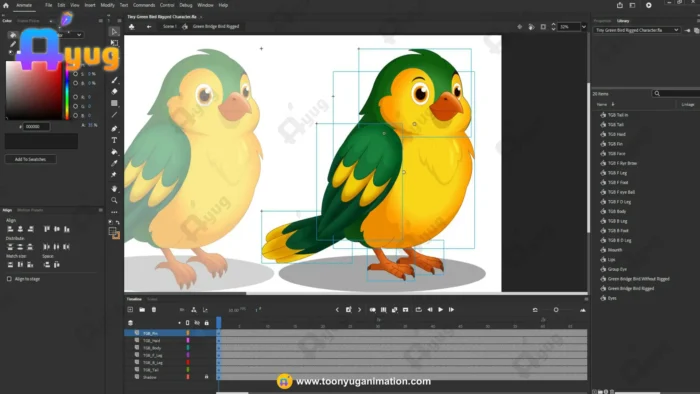Select the B brightness radio button
Image resolution: width=700 pixels, height=394 pixels.
click(x=75, y=83)
